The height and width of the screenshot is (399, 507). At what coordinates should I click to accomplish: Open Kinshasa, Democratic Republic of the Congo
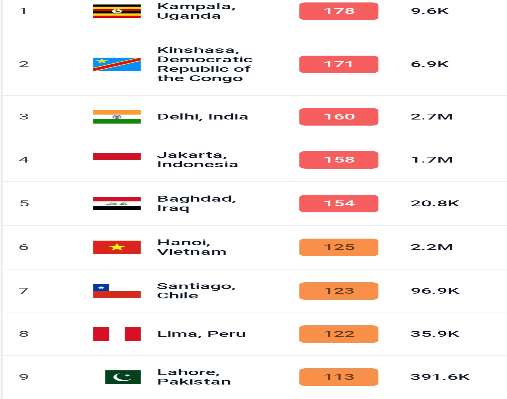pos(205,64)
